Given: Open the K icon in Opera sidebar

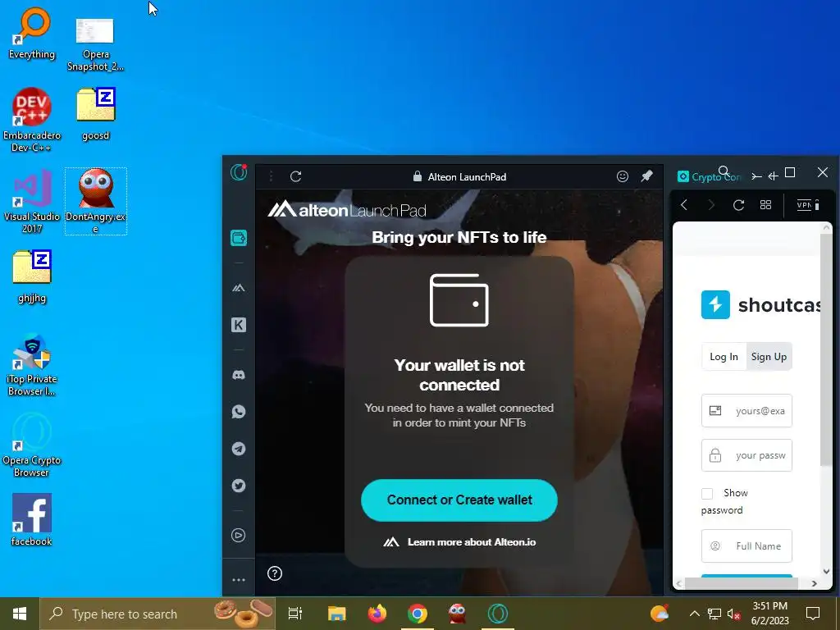Looking at the screenshot, I should pyautogui.click(x=239, y=325).
